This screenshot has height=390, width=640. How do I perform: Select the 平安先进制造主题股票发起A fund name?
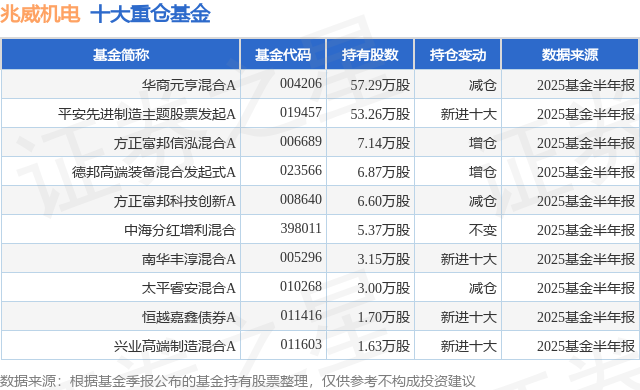pyautogui.click(x=147, y=114)
